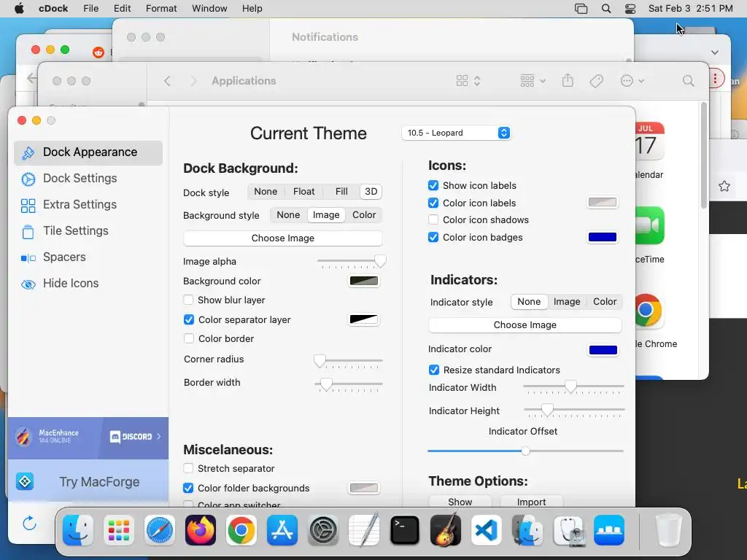The height and width of the screenshot is (560, 747).
Task: Open App Store from the dock
Action: coord(282,530)
